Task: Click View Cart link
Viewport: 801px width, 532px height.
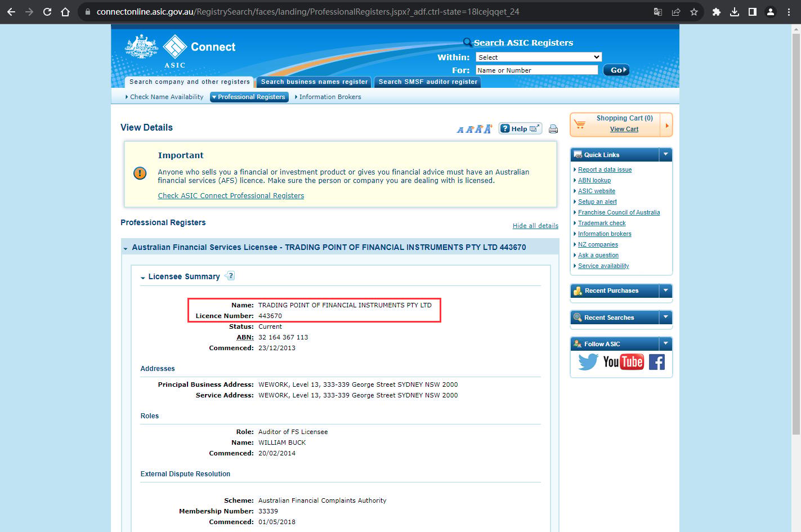Action: [624, 129]
